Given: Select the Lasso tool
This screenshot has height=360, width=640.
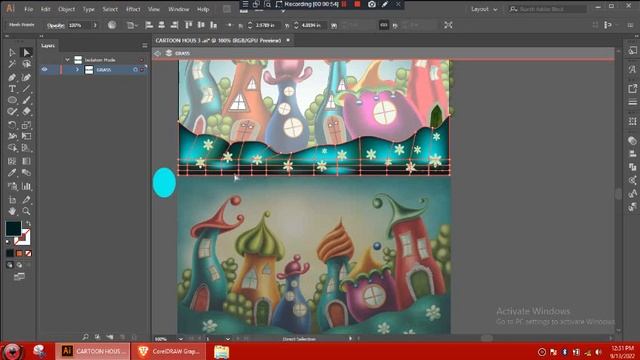Looking at the screenshot, I should pos(27,64).
